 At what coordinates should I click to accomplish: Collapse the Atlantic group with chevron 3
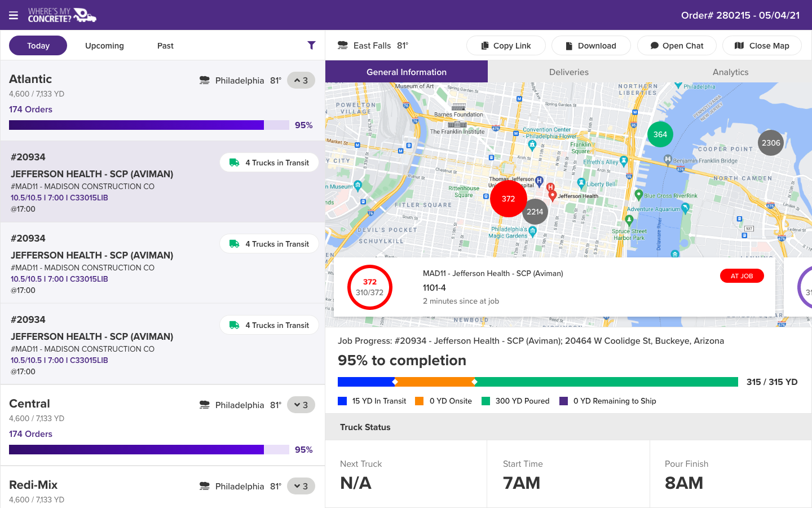pyautogui.click(x=301, y=80)
